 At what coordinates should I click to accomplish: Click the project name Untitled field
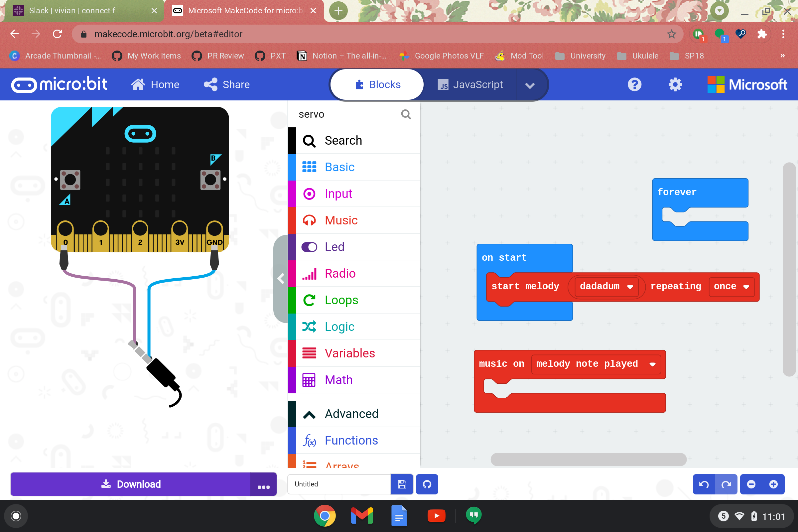coord(339,484)
